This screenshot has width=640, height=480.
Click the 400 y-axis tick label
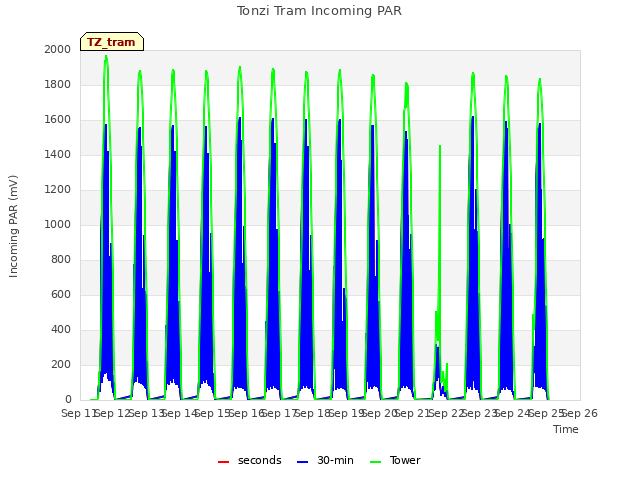[61, 329]
